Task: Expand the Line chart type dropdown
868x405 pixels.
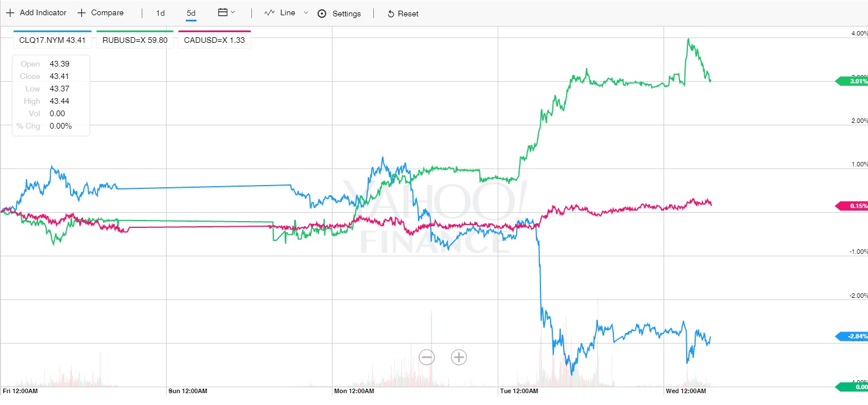Action: click(x=306, y=12)
